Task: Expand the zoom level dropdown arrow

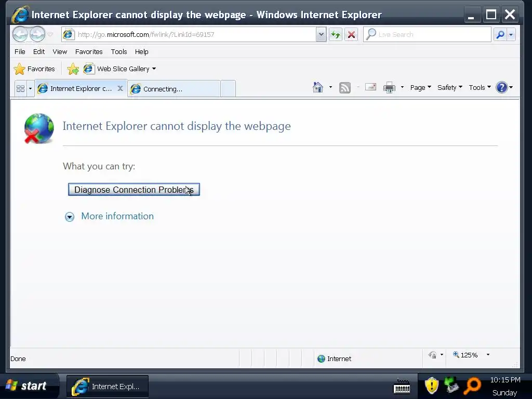Action: [488, 355]
